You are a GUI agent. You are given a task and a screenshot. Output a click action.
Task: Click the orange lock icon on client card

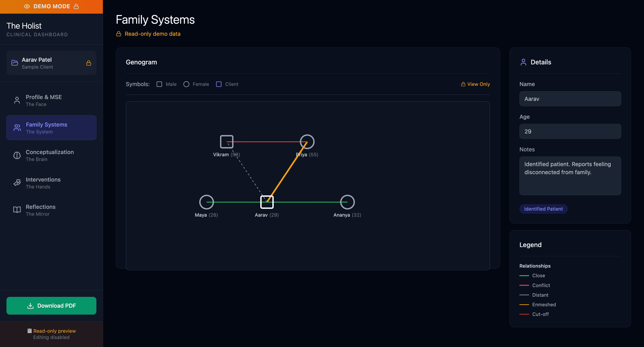[x=89, y=63]
